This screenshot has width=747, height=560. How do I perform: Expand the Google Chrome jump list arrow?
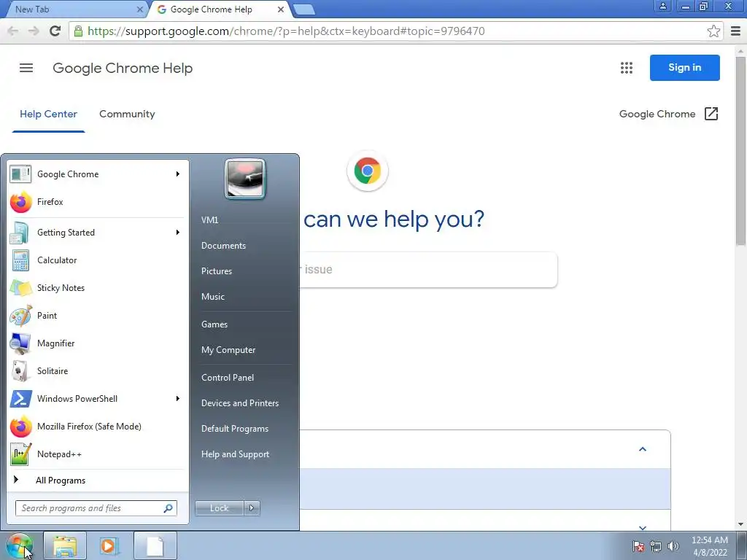point(178,174)
